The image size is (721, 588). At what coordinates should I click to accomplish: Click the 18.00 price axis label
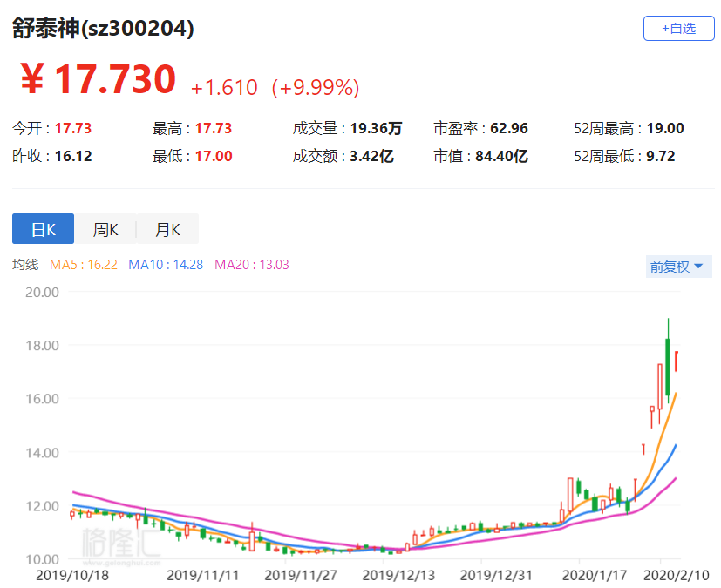coord(43,346)
